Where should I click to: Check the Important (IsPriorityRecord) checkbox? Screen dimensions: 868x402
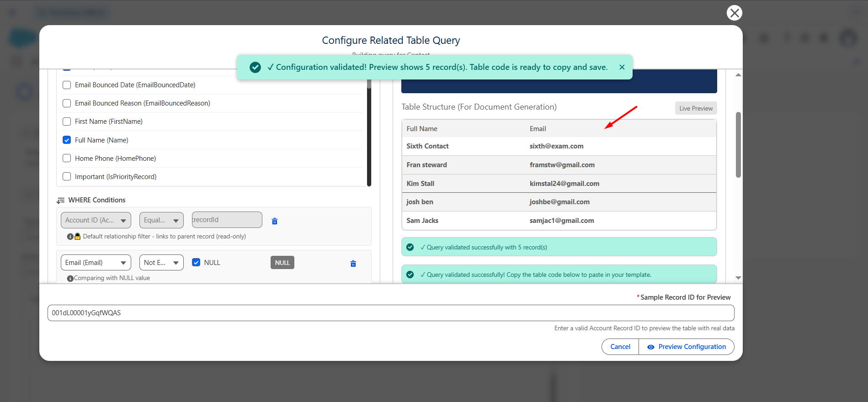coord(67,176)
